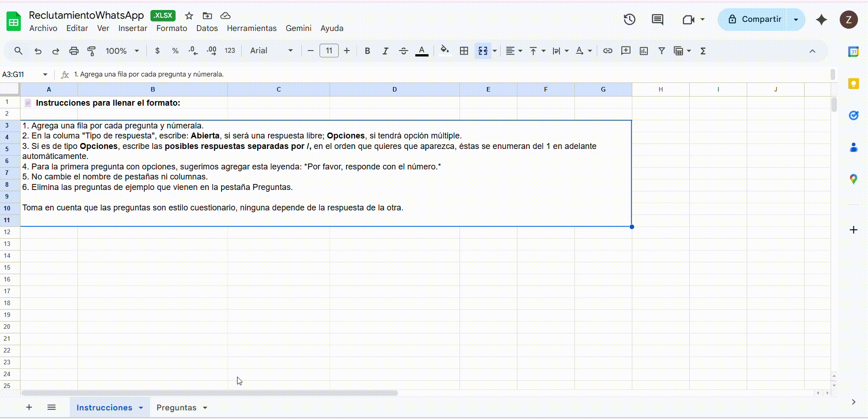Open all comments panel

click(x=657, y=20)
